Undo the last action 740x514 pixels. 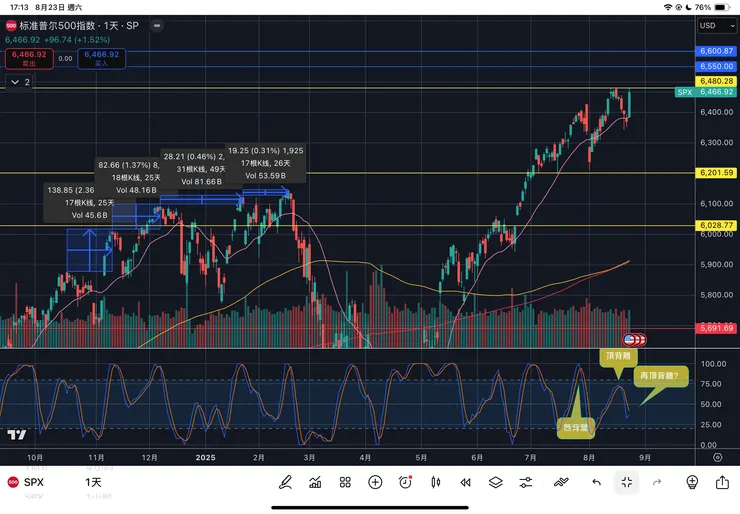(597, 482)
